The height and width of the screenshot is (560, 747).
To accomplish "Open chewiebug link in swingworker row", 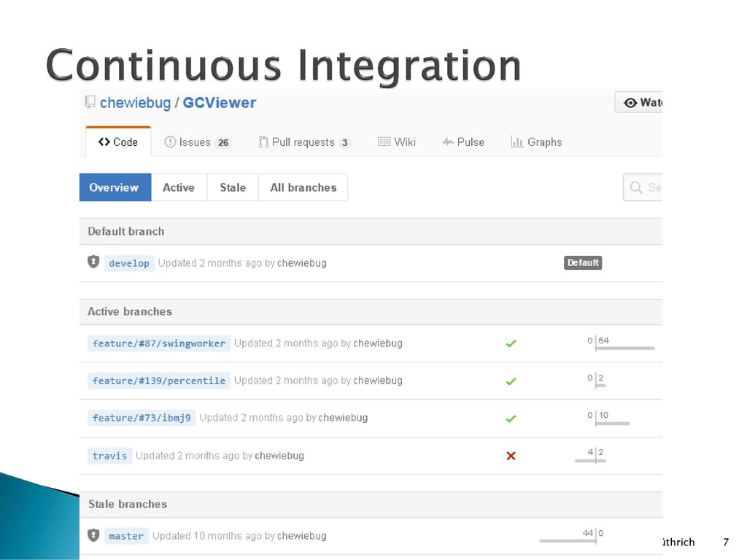I will pyautogui.click(x=378, y=343).
